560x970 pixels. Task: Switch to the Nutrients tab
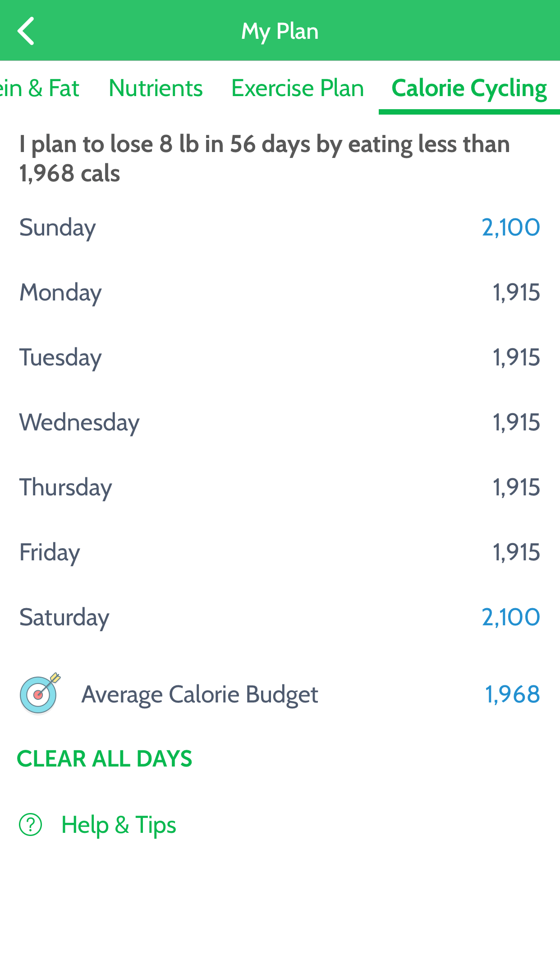tap(156, 88)
